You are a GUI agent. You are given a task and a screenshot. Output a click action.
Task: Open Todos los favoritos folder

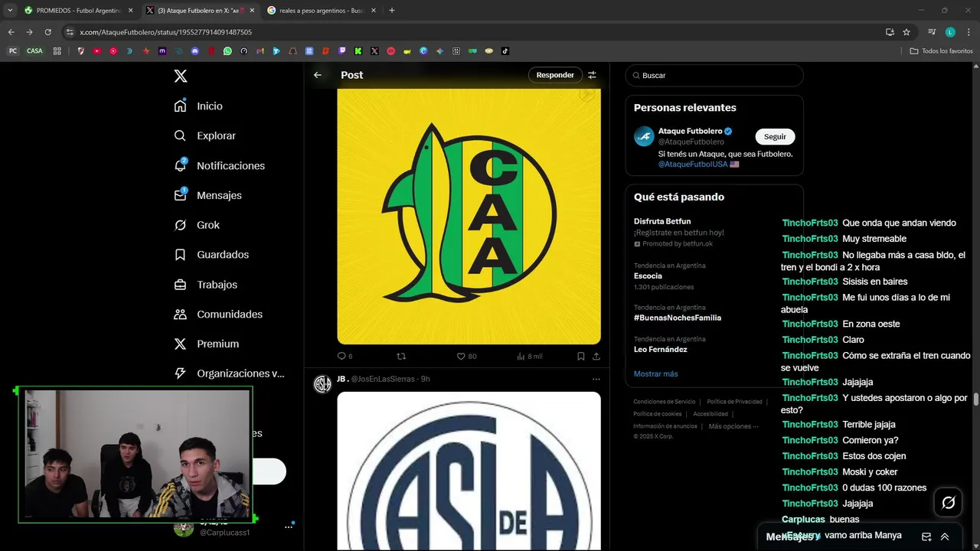point(941,51)
